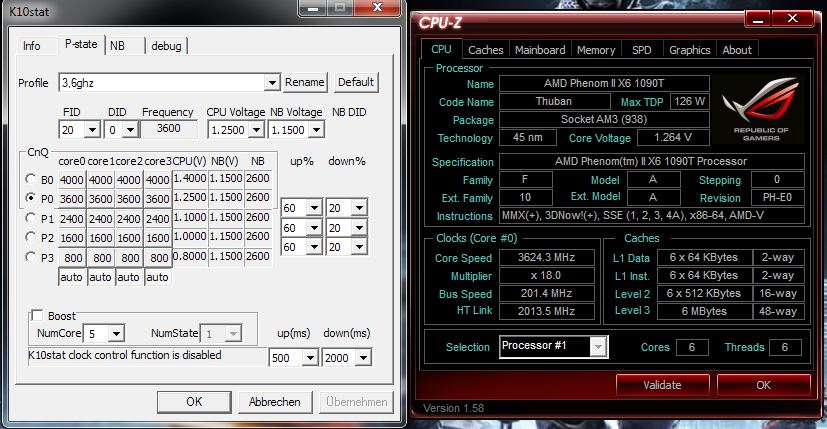Click the auto button under core3
827x429 pixels.
pyautogui.click(x=157, y=277)
